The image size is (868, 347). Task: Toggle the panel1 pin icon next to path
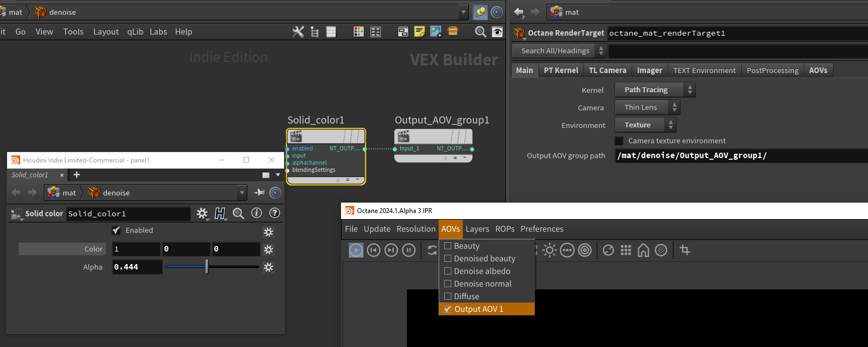pos(259,193)
